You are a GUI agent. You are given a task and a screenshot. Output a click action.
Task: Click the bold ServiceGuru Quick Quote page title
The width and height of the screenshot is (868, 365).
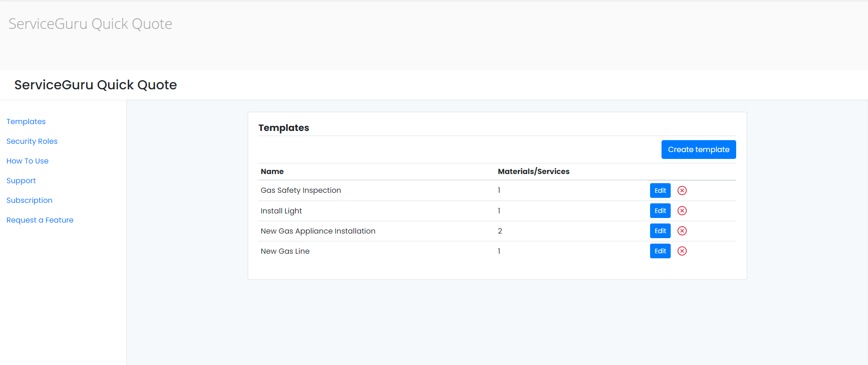click(95, 85)
